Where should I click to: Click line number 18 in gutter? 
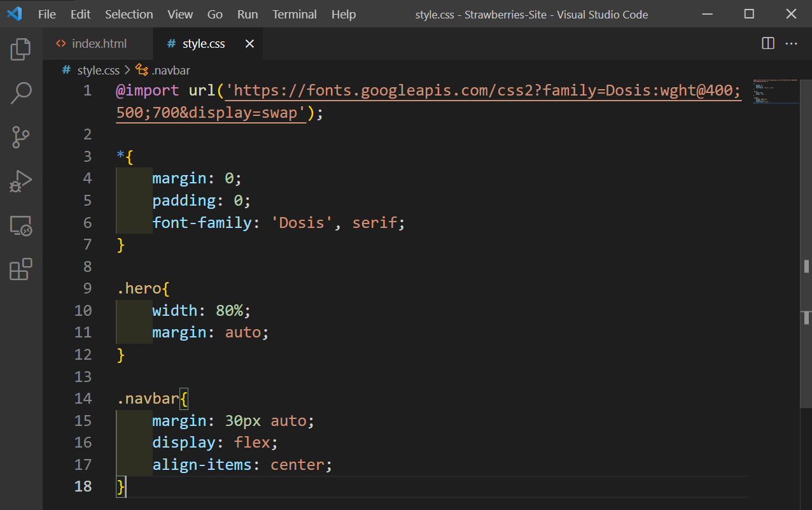(83, 486)
